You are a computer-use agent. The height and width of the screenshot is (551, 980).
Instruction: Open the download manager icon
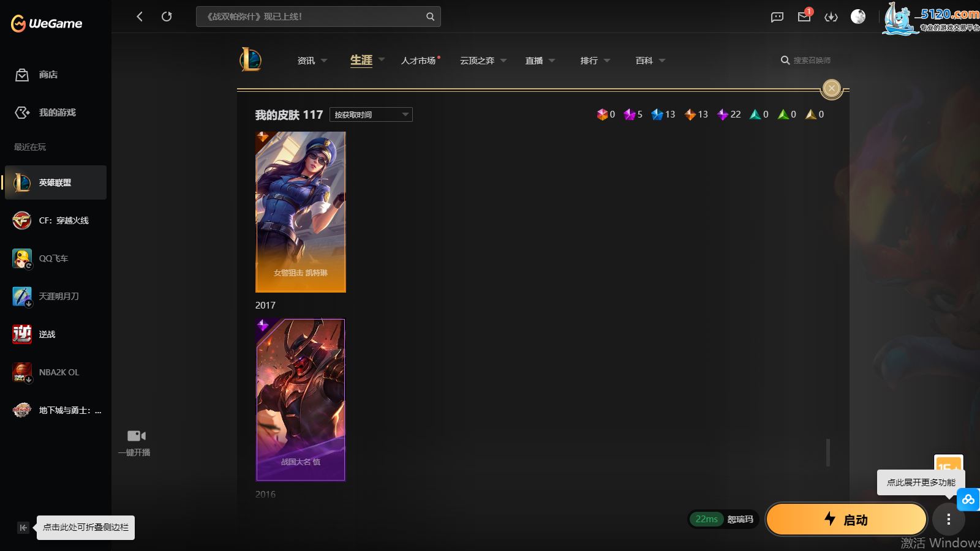(831, 17)
